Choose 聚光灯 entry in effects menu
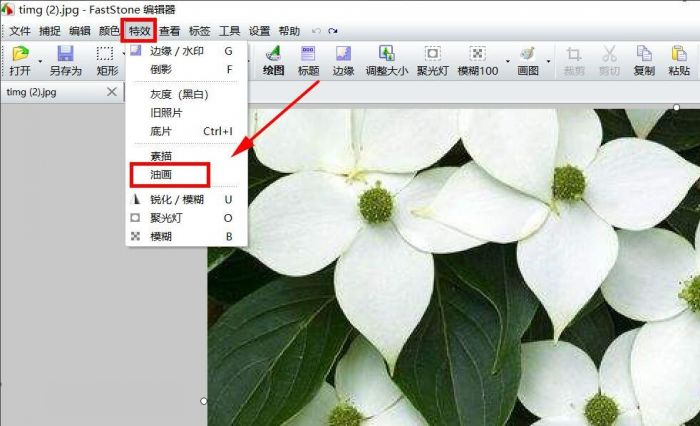Viewport: 700px width, 426px height. [187, 218]
